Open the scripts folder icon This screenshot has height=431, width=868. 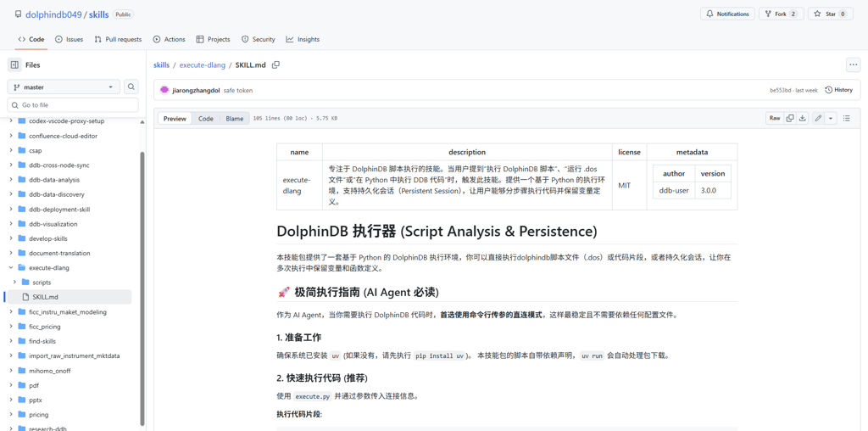point(25,282)
